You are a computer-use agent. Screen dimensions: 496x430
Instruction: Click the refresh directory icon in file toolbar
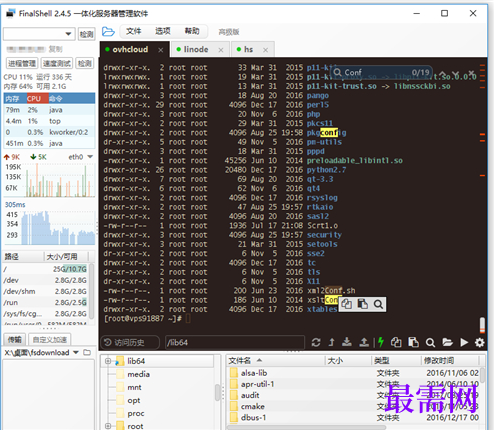click(316, 342)
